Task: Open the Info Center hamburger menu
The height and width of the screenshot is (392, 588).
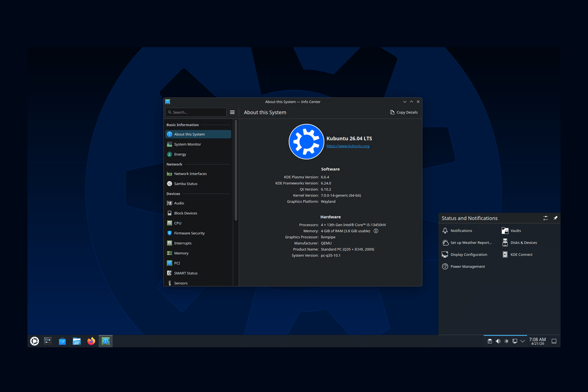Action: (232, 112)
